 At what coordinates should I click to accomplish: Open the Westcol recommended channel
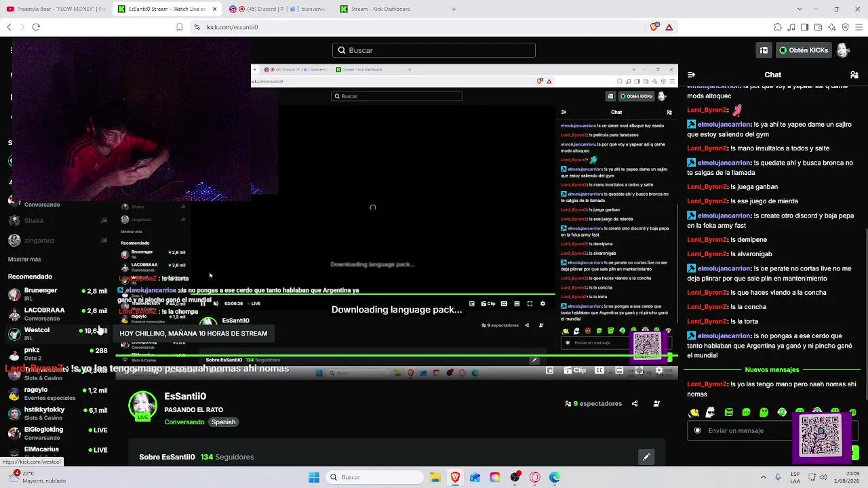click(57, 333)
